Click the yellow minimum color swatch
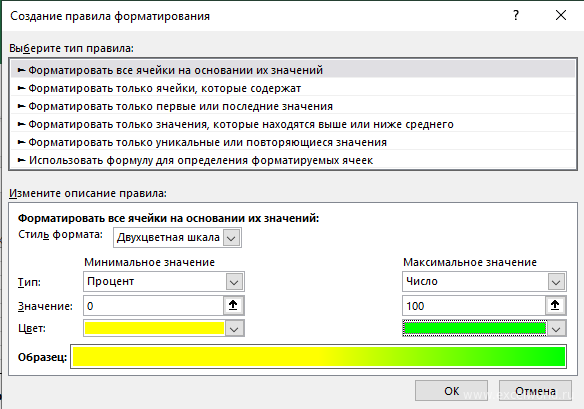584x409 pixels. (154, 329)
